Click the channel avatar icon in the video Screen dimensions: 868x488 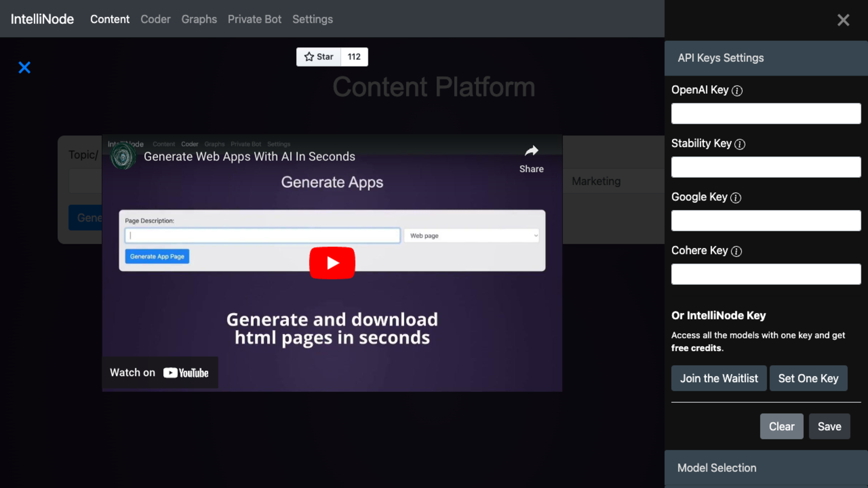point(123,157)
